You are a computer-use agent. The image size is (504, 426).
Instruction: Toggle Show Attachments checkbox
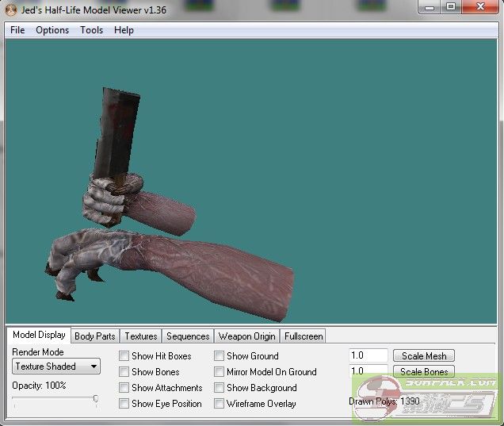tap(124, 388)
